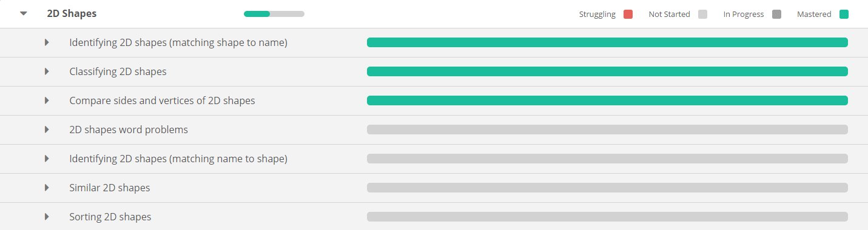Click the Not Started legend swatch
The image size is (868, 230).
point(702,14)
